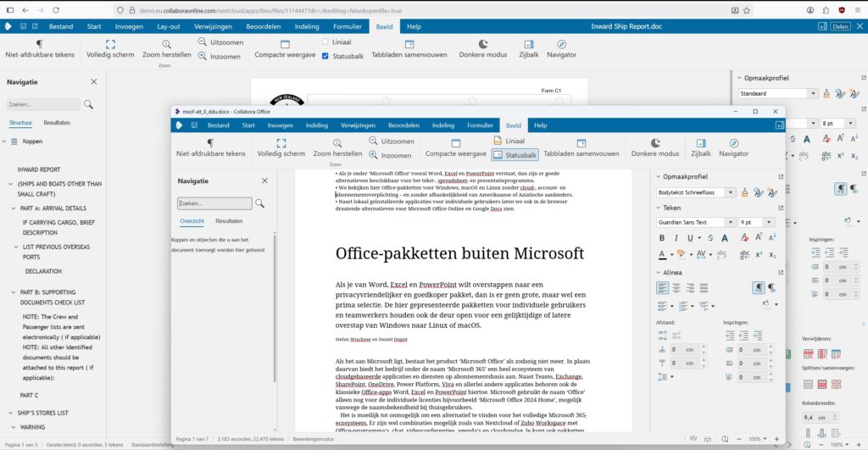868x450 pixels.
Task: Switch to the Resultaten tab beside Overzicht
Action: click(x=229, y=220)
